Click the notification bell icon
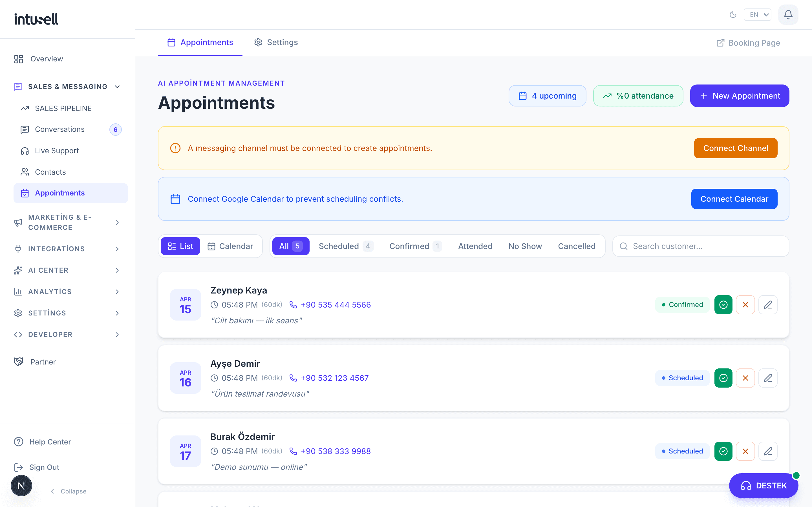812x507 pixels. pos(788,15)
